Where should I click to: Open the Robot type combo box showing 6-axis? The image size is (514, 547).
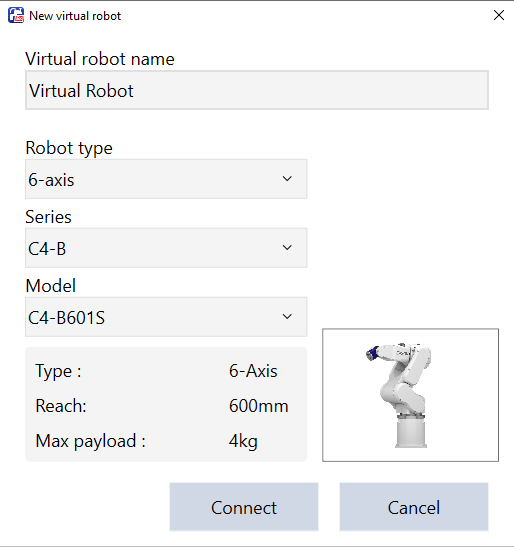click(166, 179)
